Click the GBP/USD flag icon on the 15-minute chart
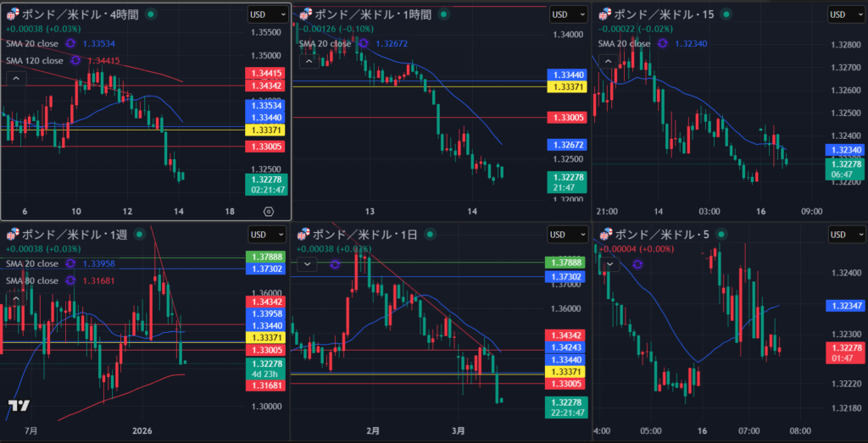 (x=605, y=14)
